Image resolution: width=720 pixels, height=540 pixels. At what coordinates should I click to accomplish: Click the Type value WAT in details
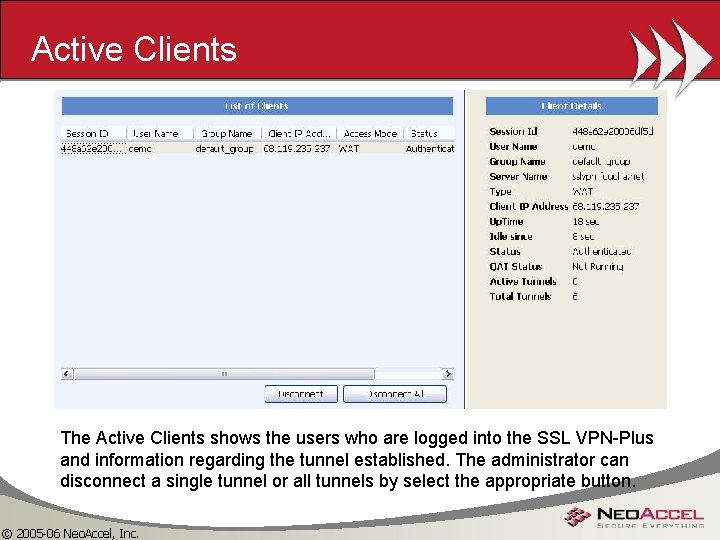coord(583,192)
